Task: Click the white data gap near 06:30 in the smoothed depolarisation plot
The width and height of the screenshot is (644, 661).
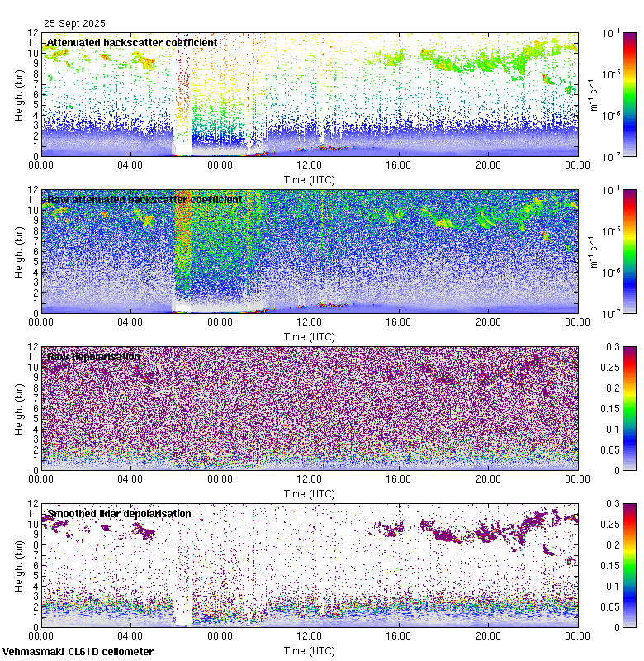Action: click(182, 607)
